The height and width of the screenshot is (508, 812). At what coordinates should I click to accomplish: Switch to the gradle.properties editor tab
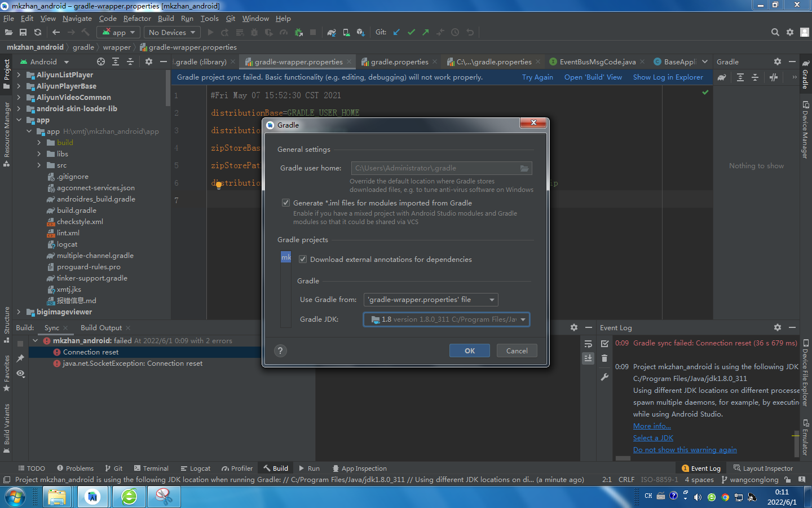(x=399, y=62)
